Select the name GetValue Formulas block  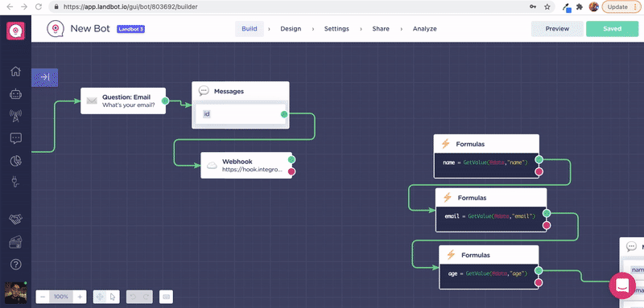pos(486,156)
